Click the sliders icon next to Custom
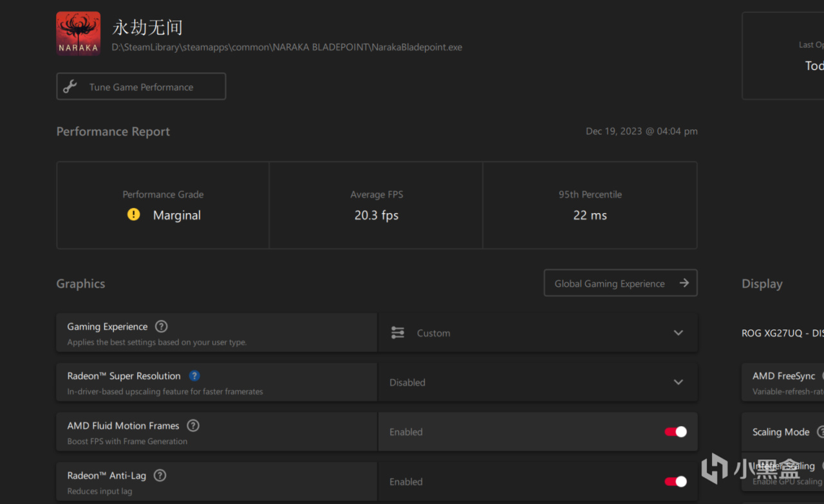Viewport: 824px width, 504px height. [398, 333]
